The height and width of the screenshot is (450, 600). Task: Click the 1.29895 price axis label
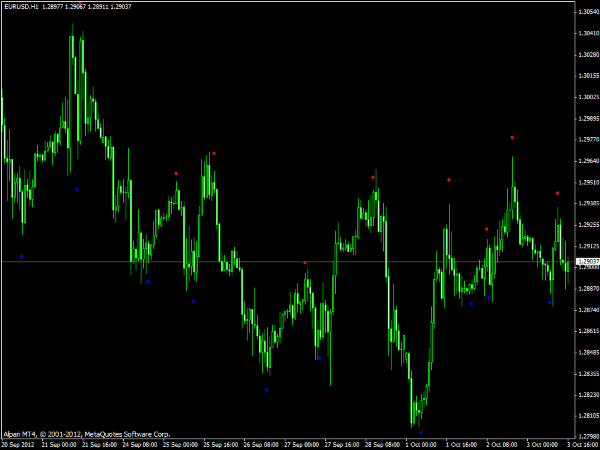click(589, 119)
